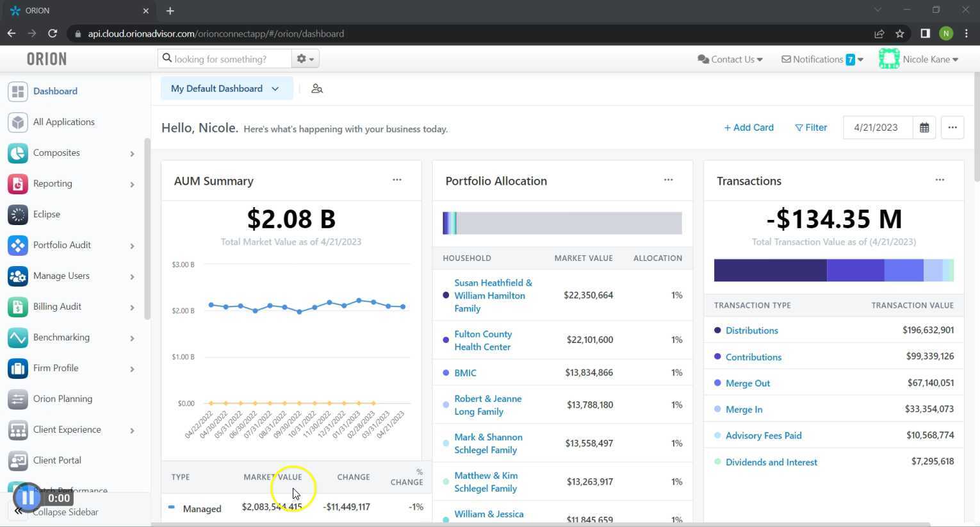Open the search settings gear icon
Screen dimensions: 980x527
point(300,58)
